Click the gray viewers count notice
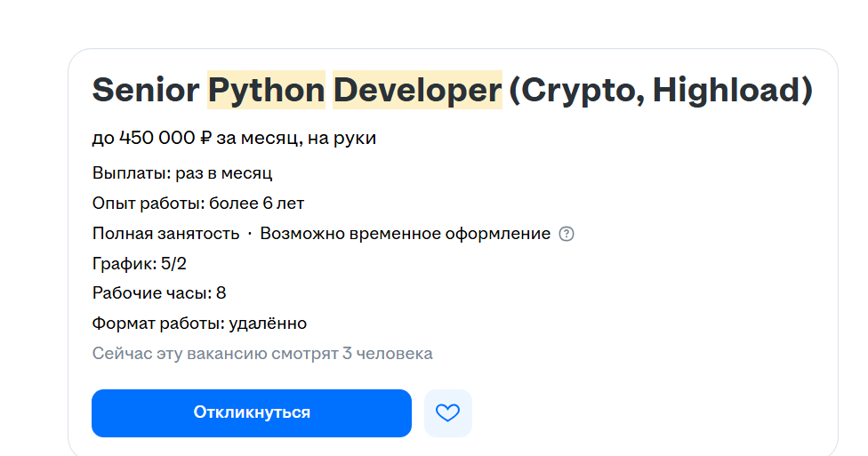The image size is (868, 456). pos(262,353)
